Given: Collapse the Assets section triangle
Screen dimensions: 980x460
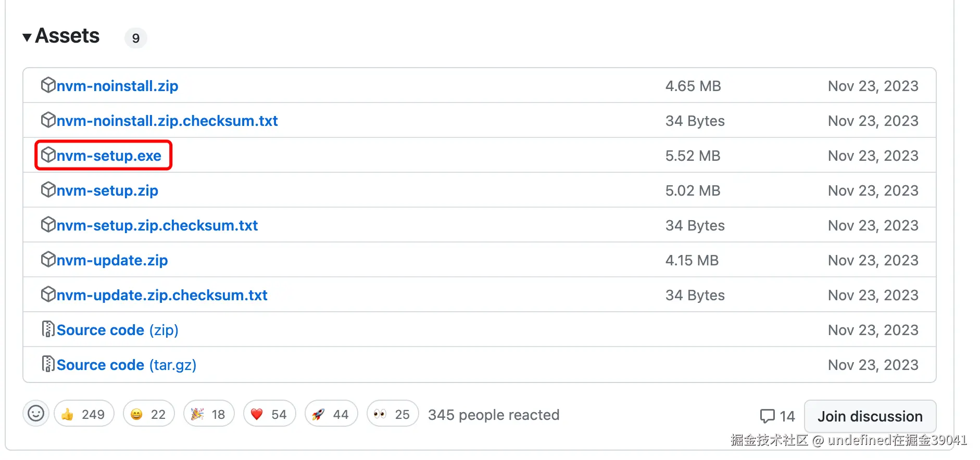Looking at the screenshot, I should (x=27, y=37).
